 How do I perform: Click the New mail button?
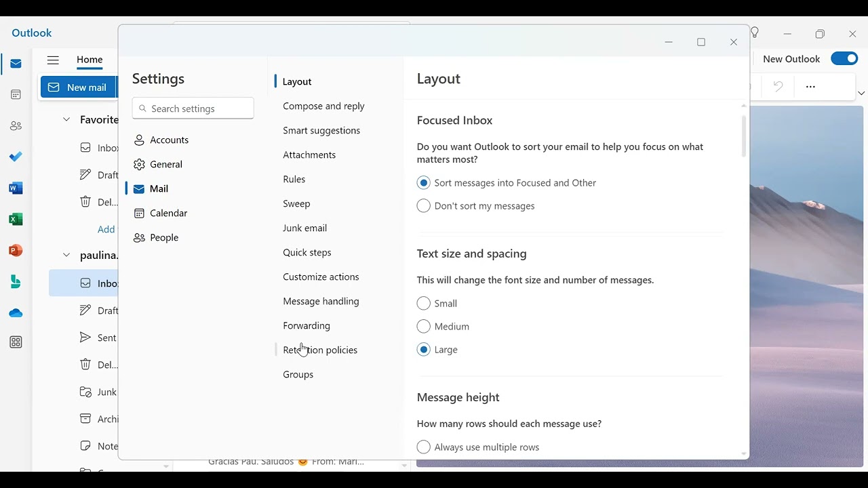pyautogui.click(x=78, y=87)
